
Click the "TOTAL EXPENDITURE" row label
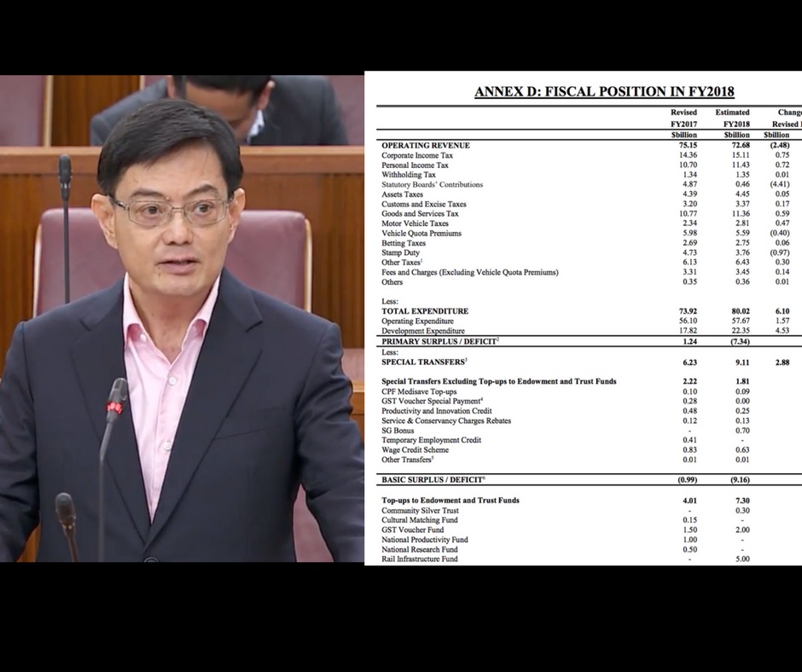(x=425, y=311)
